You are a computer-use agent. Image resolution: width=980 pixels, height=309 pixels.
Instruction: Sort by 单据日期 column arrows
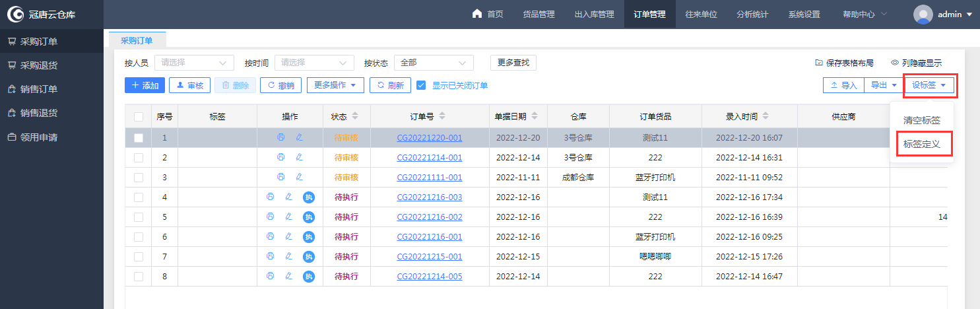click(535, 116)
